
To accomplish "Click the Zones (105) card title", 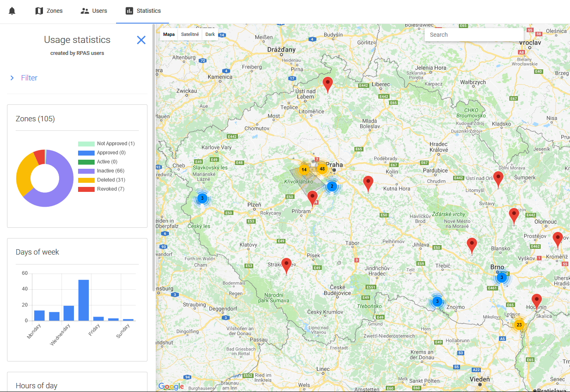I will coord(35,119).
